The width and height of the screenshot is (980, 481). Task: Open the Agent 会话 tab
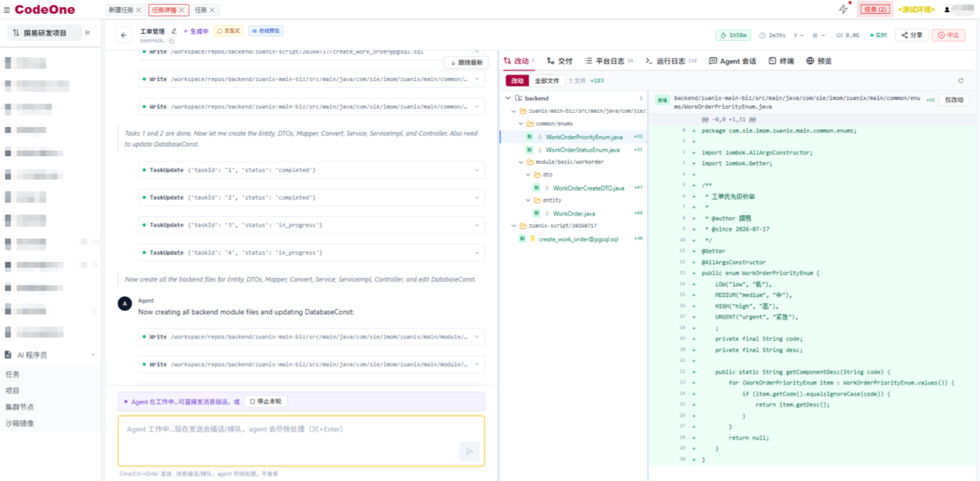pyautogui.click(x=732, y=61)
